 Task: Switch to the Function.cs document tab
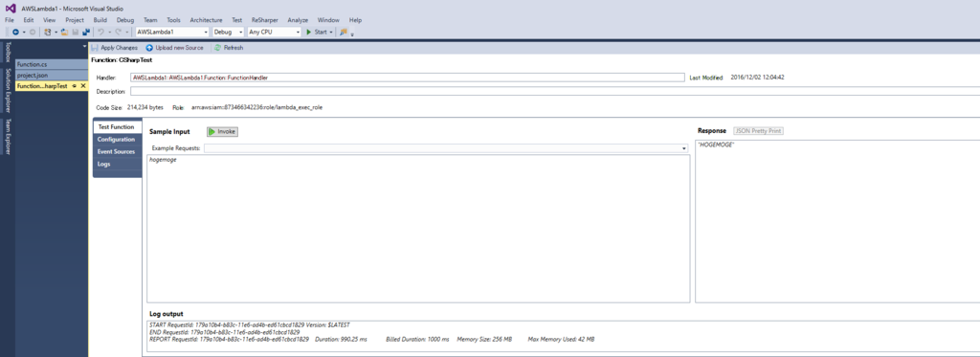click(52, 64)
